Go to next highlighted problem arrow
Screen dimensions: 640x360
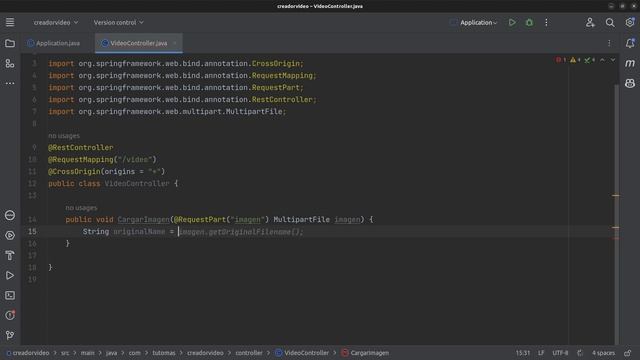click(x=613, y=60)
